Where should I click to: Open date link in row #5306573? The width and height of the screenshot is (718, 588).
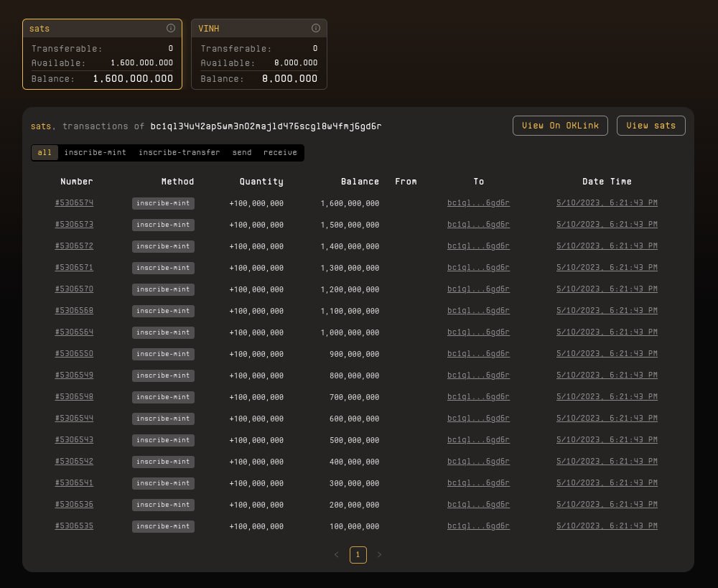607,224
